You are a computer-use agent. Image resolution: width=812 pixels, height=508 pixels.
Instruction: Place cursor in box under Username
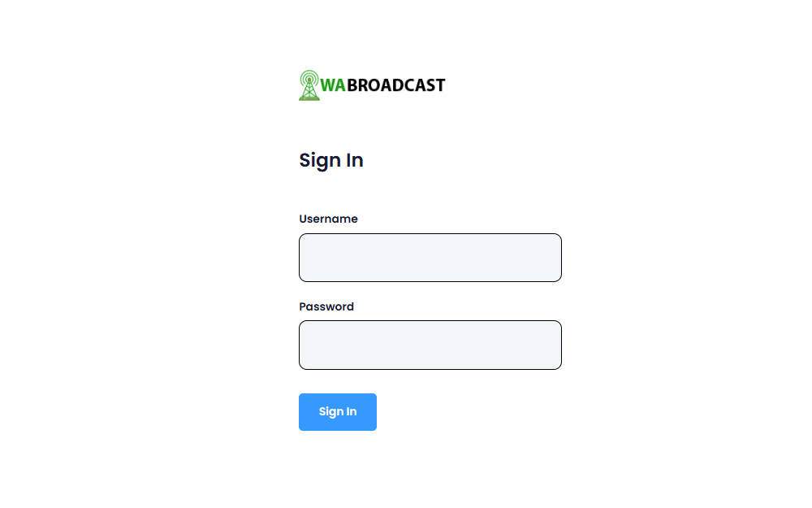430,258
